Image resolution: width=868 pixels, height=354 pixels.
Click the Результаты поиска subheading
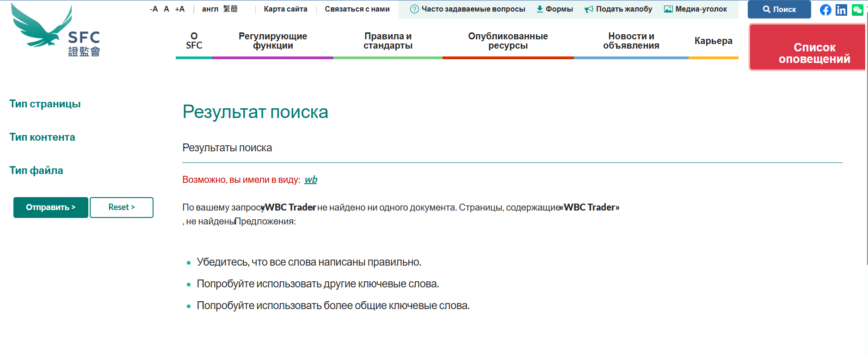click(227, 148)
